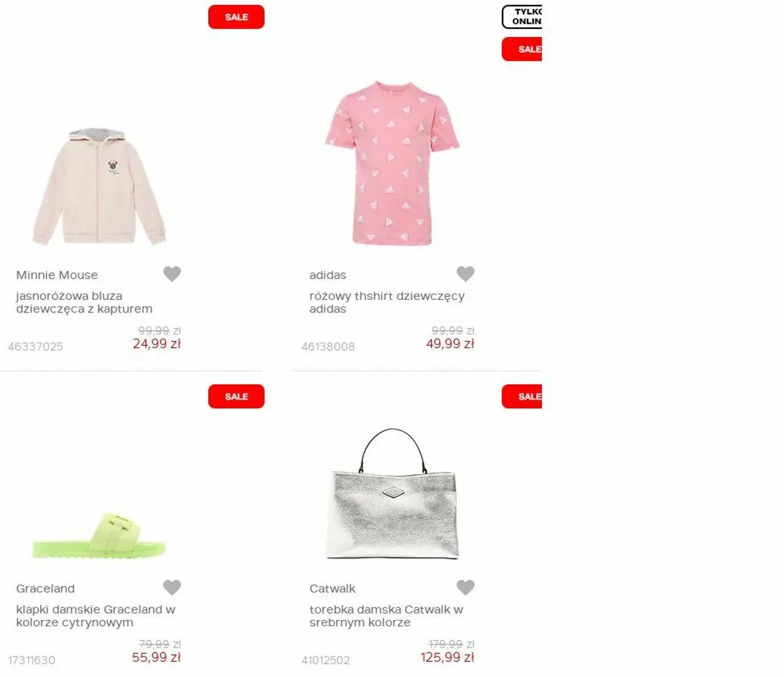Image resolution: width=784 pixels, height=677 pixels.
Task: Open Minnie Mouse brand link
Action: [x=57, y=275]
